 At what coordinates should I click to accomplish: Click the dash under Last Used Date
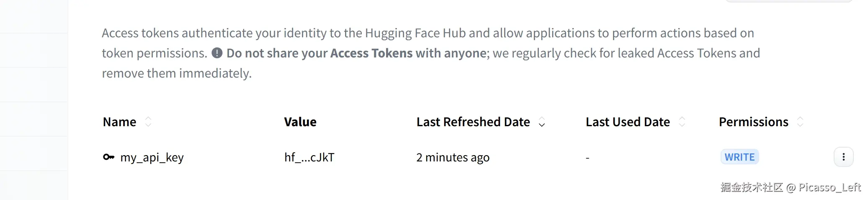[587, 158]
